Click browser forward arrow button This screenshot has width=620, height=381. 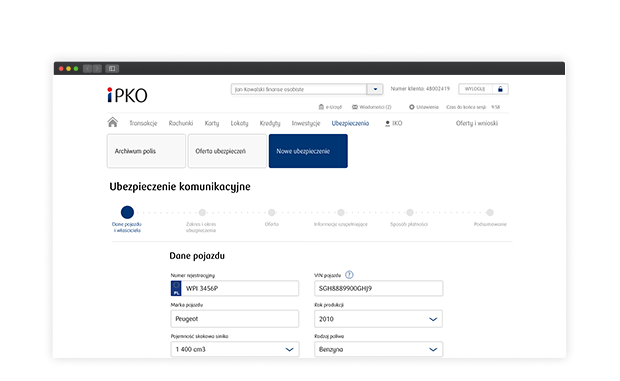click(x=97, y=69)
